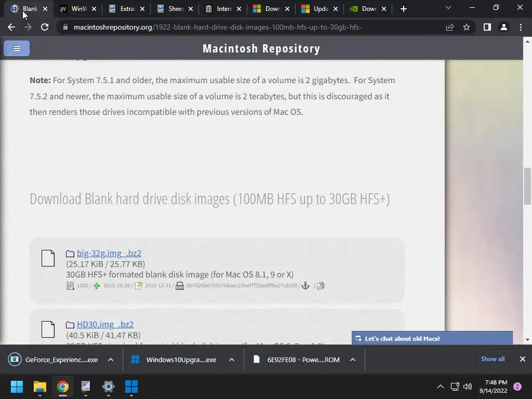Open the Chrome profile menu
532x399 pixels.
(504, 27)
